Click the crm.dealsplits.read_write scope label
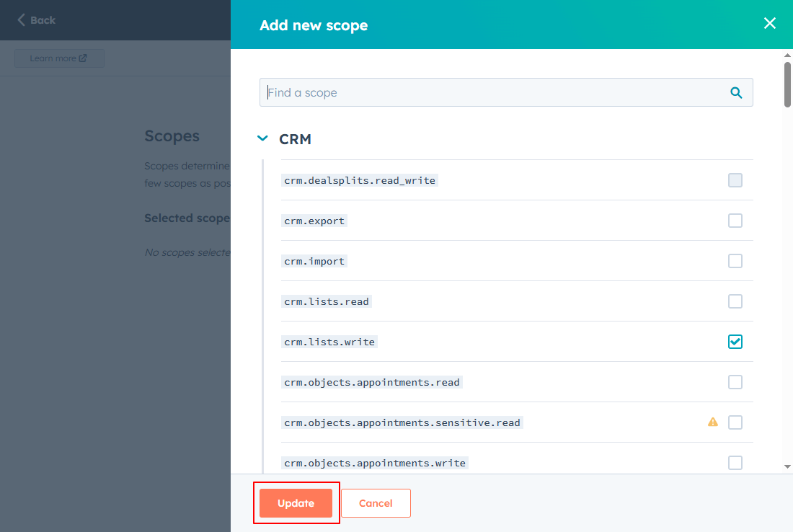The height and width of the screenshot is (532, 793). (360, 180)
